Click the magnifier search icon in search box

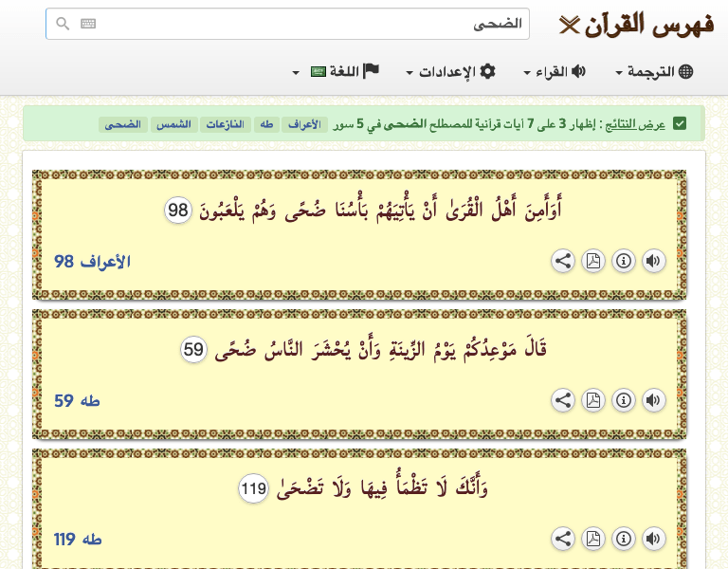coord(63,25)
